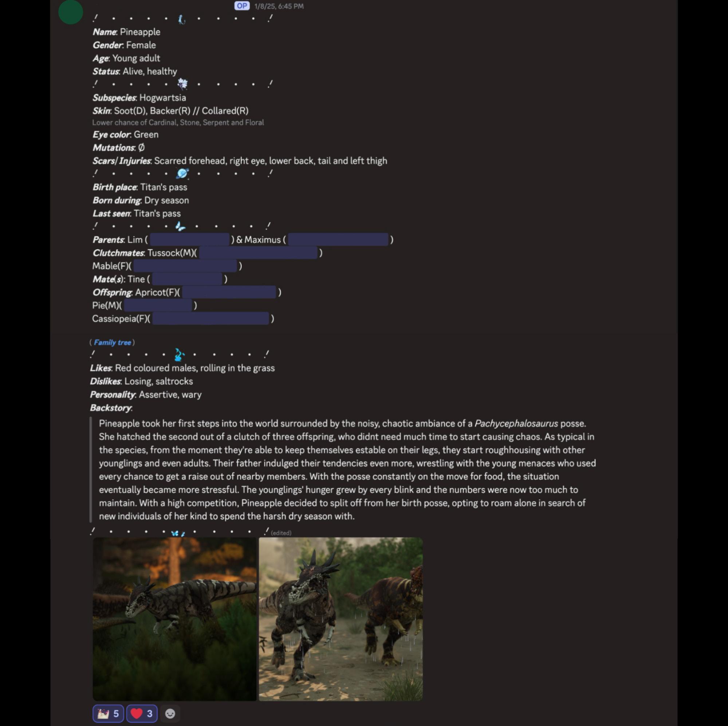The image size is (728, 726).
Task: Click the blue lizard emoji divider
Action: click(x=182, y=19)
